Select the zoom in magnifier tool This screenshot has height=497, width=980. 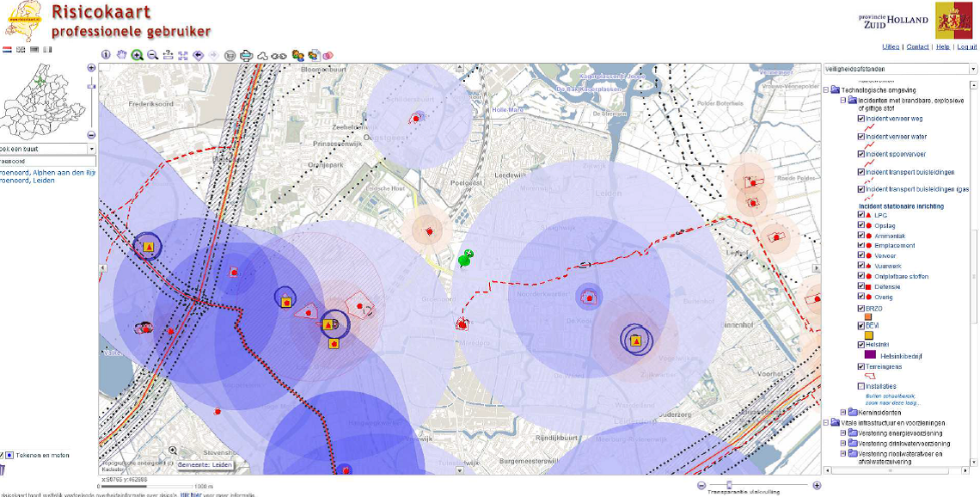point(137,55)
